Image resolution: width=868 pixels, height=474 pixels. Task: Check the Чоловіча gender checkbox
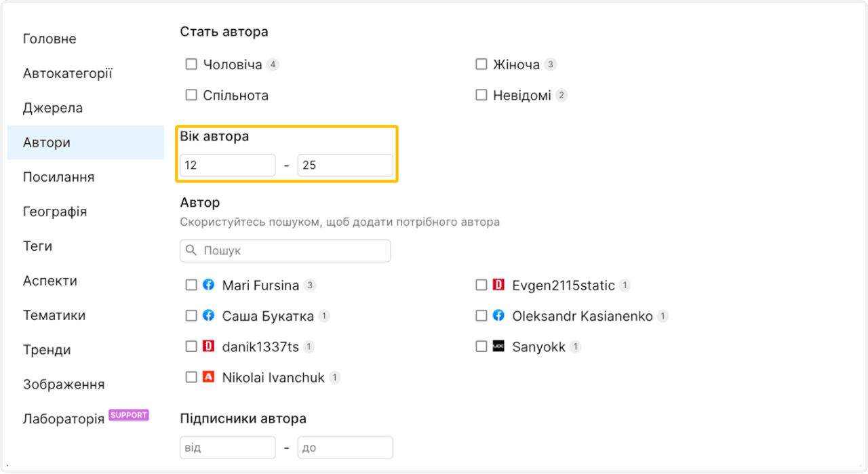coord(191,64)
